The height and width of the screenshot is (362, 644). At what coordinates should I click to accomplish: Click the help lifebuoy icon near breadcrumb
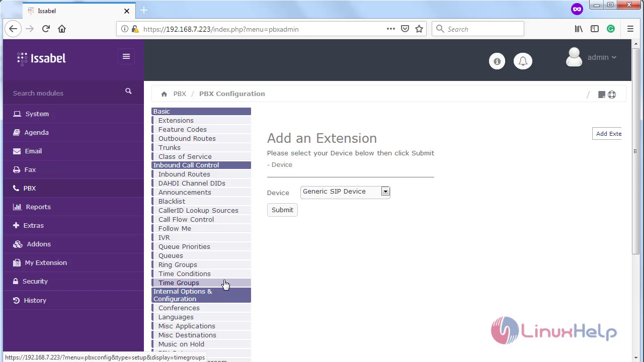(612, 95)
